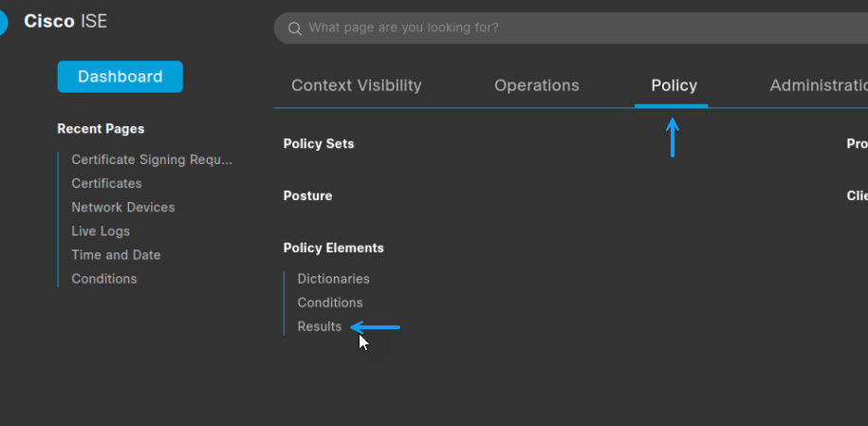Open Time and Date recent page
868x426 pixels.
coord(116,255)
